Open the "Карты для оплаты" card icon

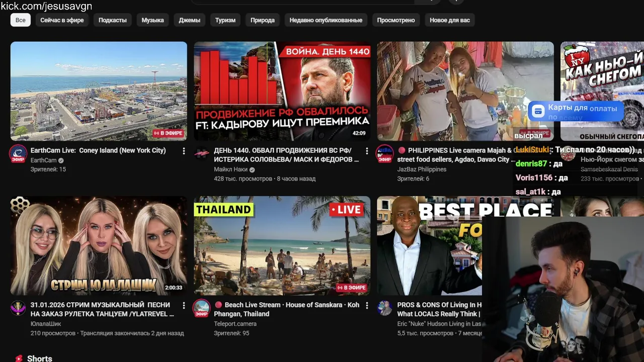click(538, 111)
